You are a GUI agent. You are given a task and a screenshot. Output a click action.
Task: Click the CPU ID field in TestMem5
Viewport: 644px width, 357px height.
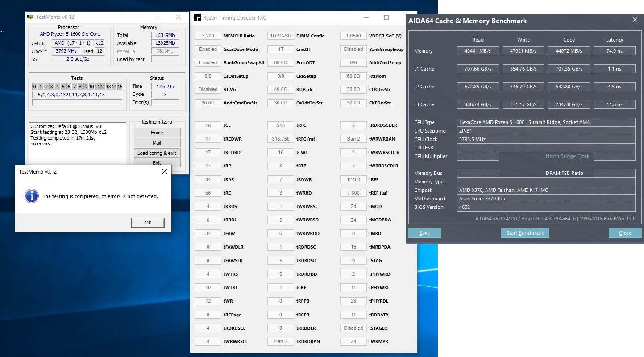(x=72, y=43)
